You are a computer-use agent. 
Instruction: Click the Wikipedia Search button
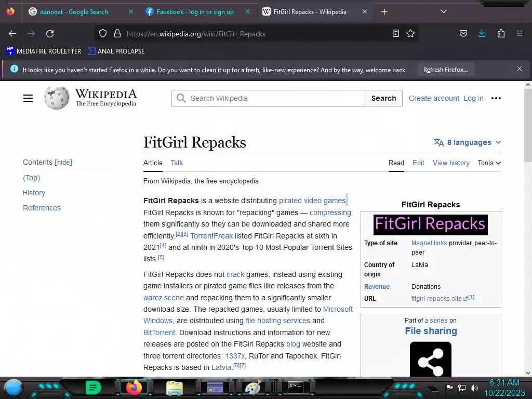click(383, 98)
